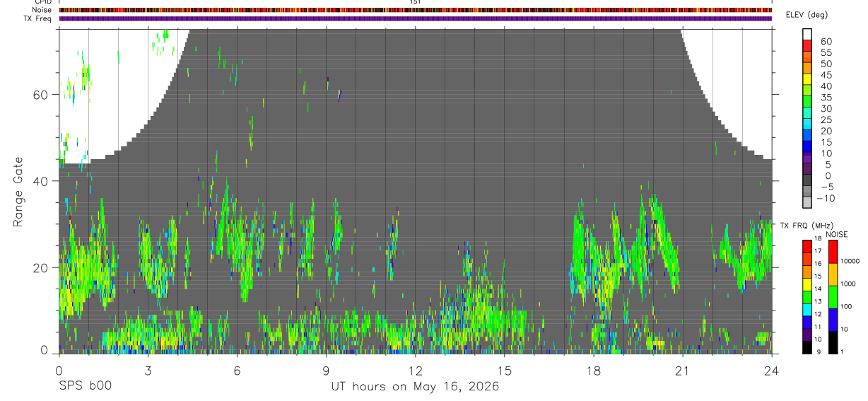Image resolution: width=868 pixels, height=401 pixels.
Task: Click the '18' tick on the TX FRQ colorbar
Action: [818, 238]
